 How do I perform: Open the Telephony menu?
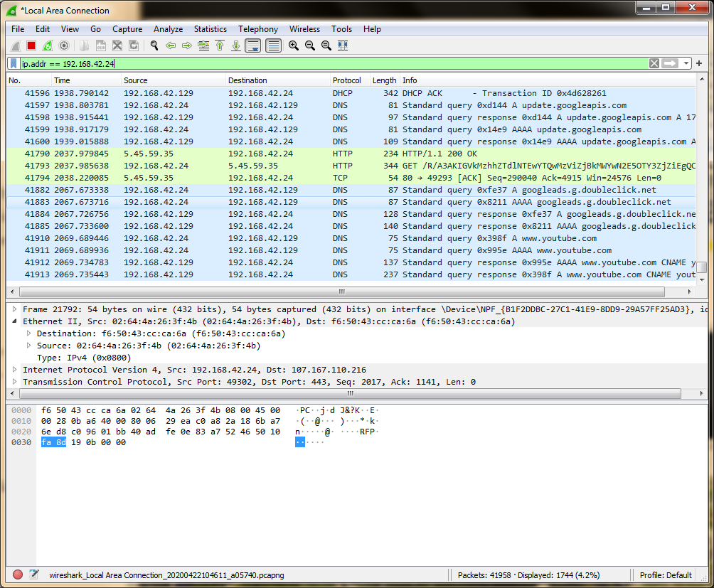[257, 29]
